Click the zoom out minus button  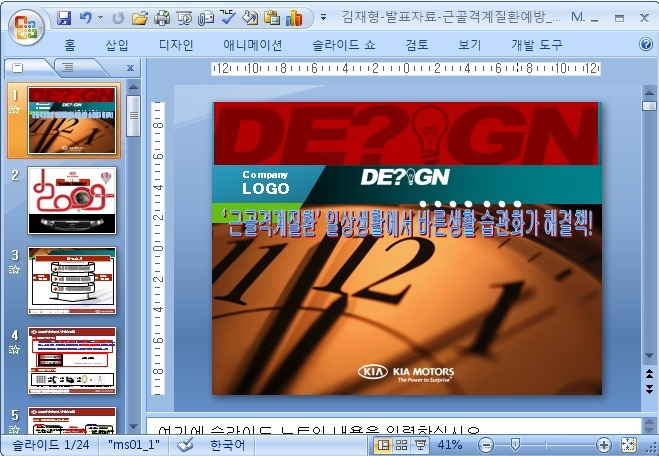coord(486,445)
